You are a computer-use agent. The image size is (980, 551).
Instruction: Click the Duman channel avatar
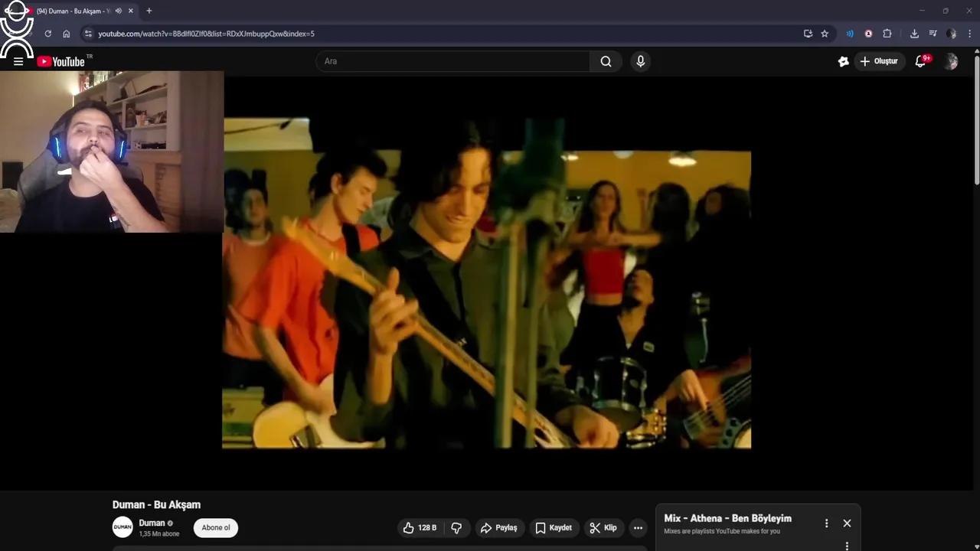[122, 527]
